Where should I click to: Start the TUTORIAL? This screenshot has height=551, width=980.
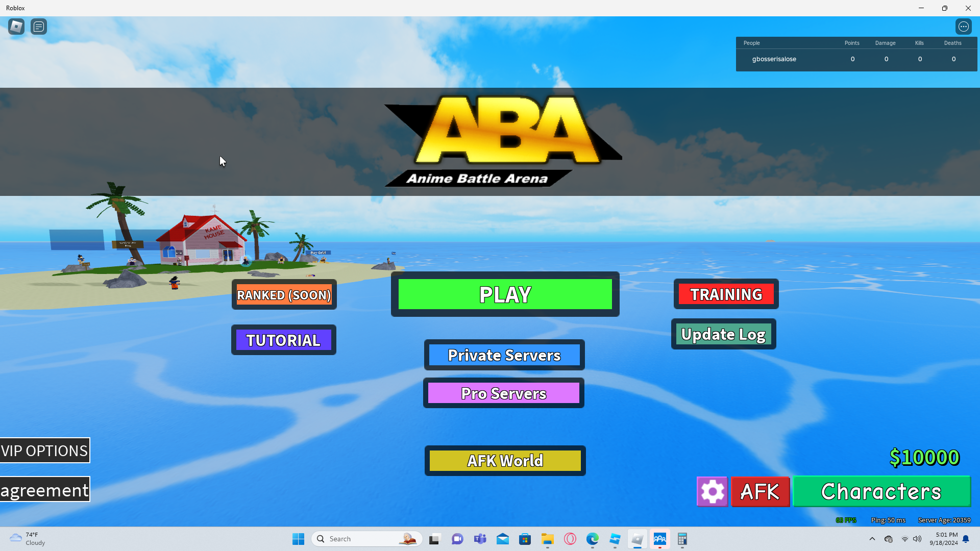(x=284, y=340)
